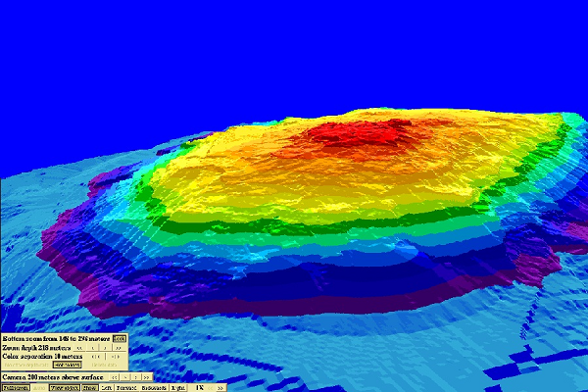
Task: Move the camera Left
Action: click(106, 387)
